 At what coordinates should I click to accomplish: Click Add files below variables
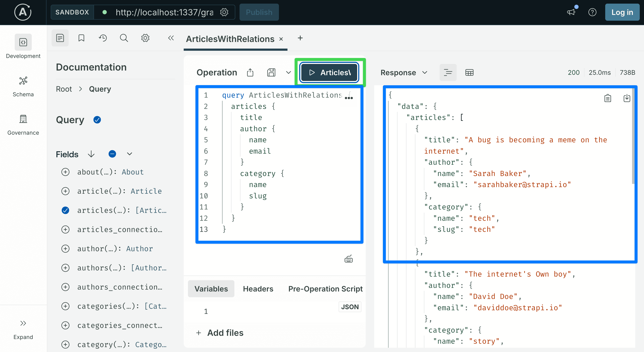(220, 333)
